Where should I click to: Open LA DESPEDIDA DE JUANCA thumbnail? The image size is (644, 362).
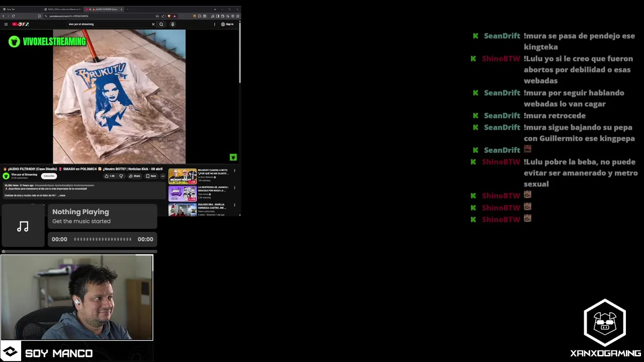183,194
